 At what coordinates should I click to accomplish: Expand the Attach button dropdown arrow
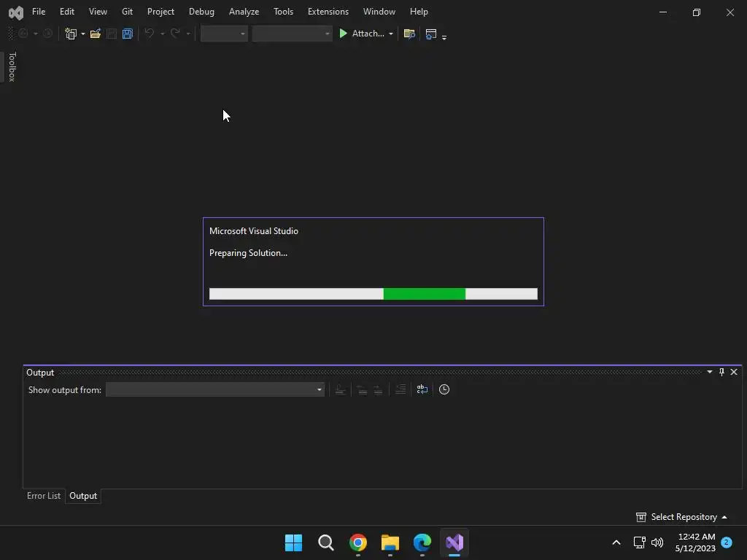pyautogui.click(x=391, y=34)
